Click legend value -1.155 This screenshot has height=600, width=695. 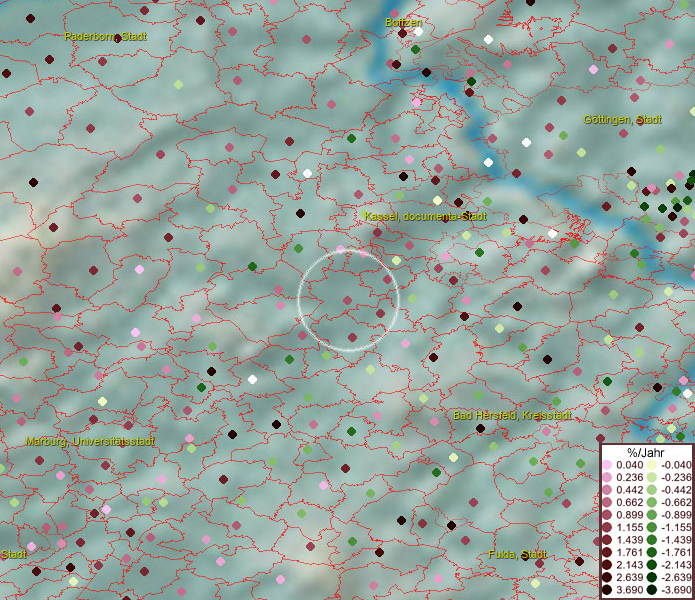pyautogui.click(x=676, y=527)
